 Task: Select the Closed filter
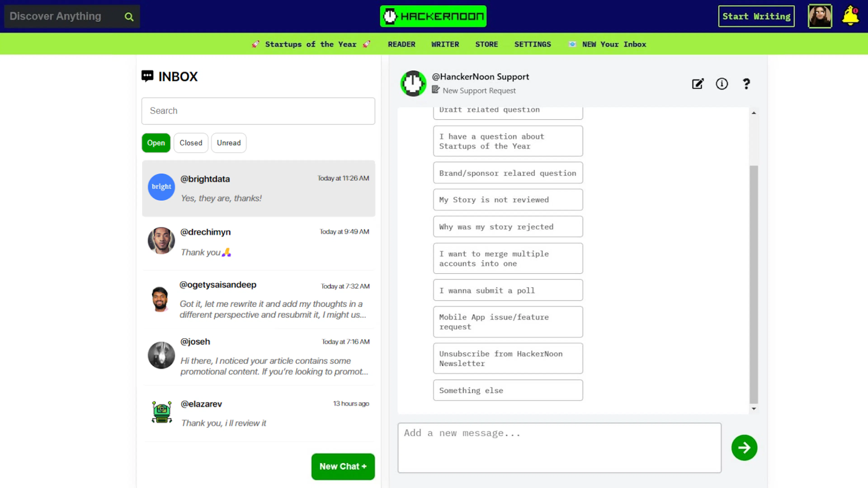[x=191, y=143]
